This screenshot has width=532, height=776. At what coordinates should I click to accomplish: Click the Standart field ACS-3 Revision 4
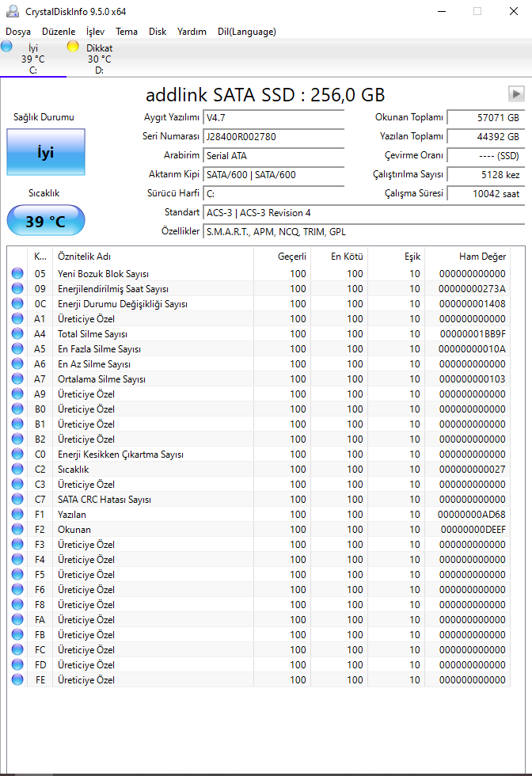pos(363,213)
